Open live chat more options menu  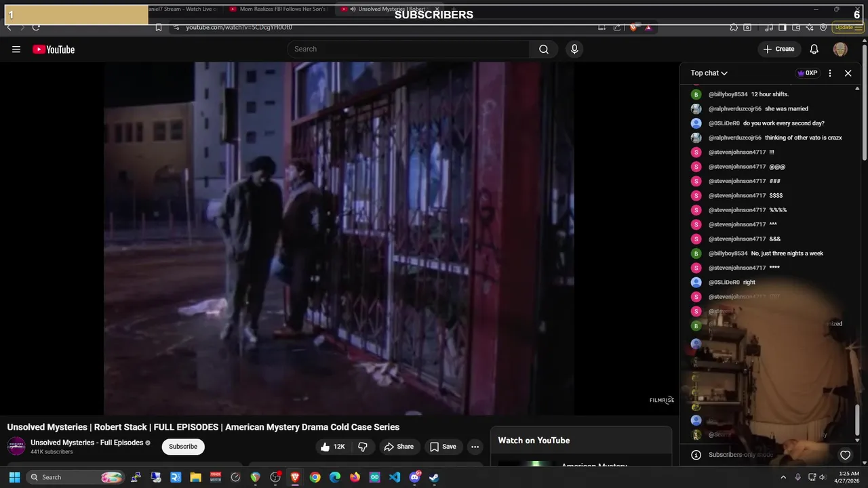(830, 73)
